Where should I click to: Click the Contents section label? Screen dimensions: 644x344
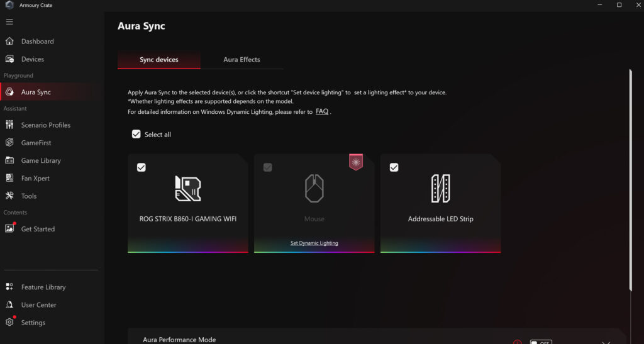click(x=15, y=212)
